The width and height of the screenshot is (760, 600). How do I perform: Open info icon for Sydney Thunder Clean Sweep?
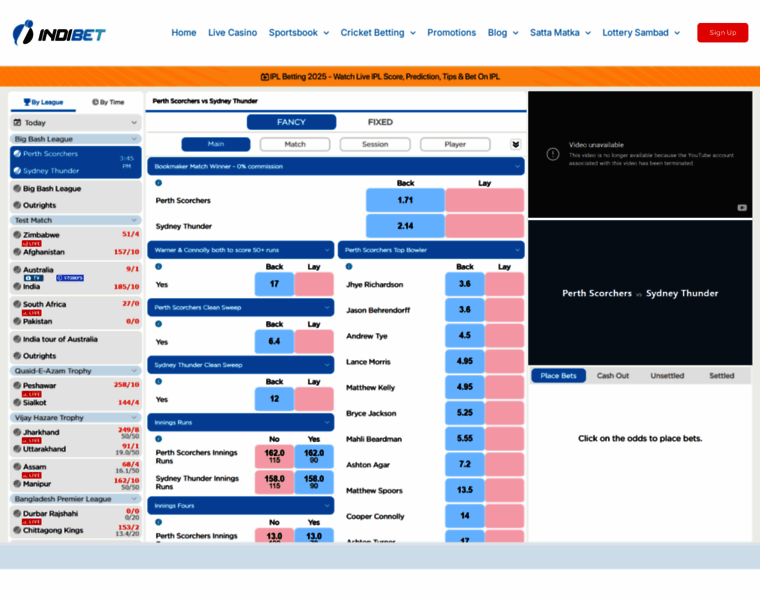(x=158, y=381)
